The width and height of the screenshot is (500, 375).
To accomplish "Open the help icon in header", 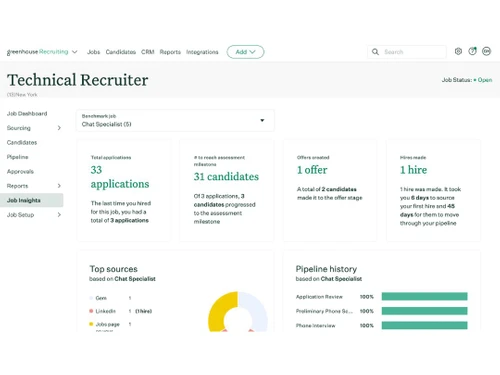I will tap(472, 51).
